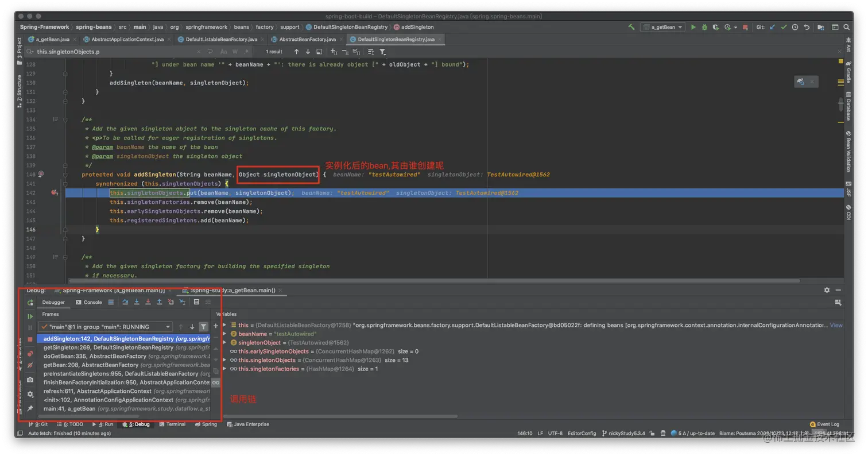Viewport: 868px width, 456px height.
Task: Click the View Breakpoints icon in the debug sidebar
Action: point(30,354)
